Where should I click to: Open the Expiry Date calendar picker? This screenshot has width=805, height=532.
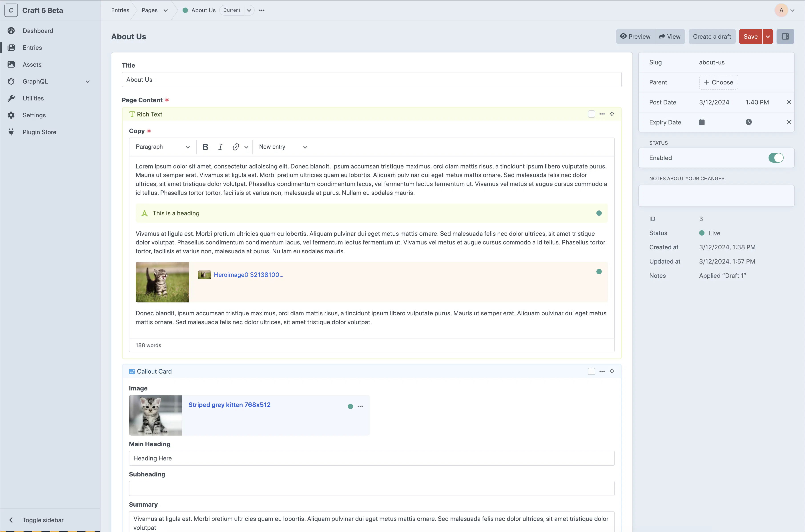[702, 122]
